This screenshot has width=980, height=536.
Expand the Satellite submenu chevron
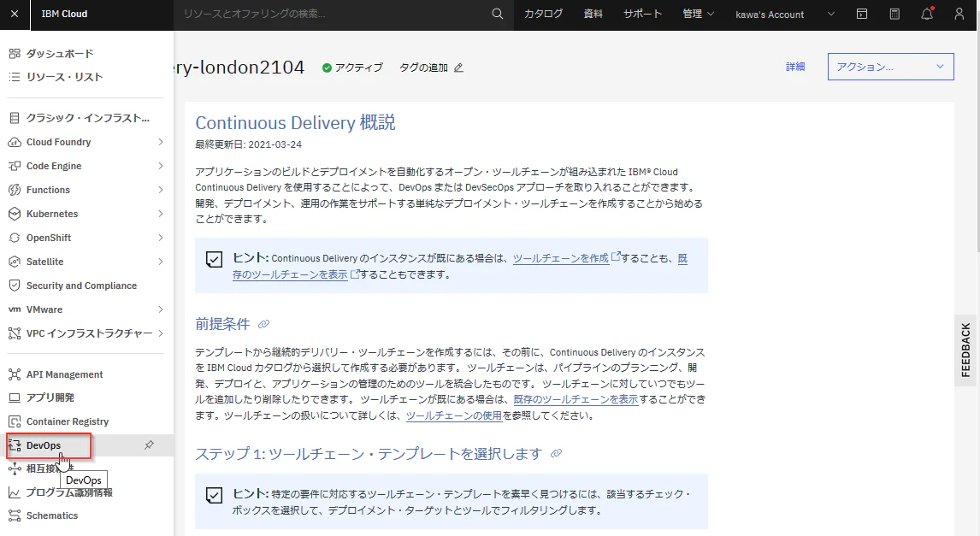pyautogui.click(x=161, y=262)
